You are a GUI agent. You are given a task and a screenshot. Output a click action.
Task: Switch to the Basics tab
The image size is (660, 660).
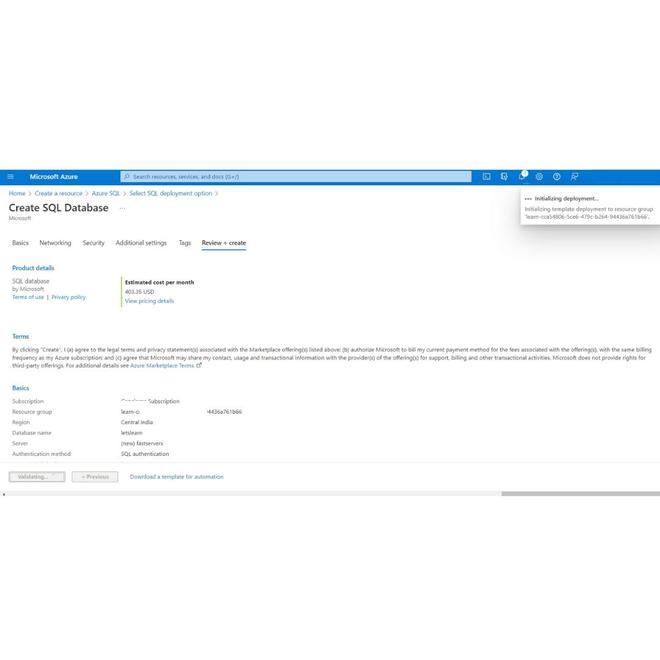pos(20,243)
